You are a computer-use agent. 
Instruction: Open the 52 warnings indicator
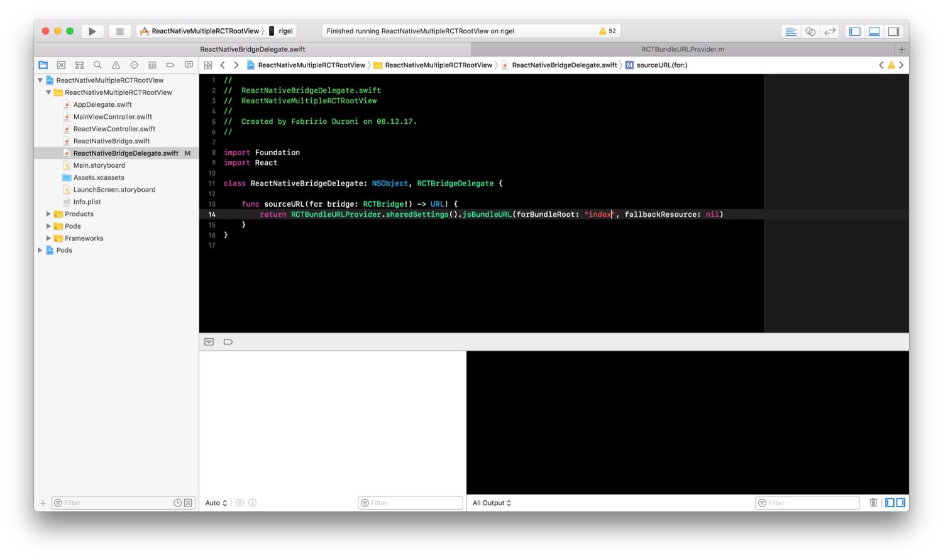click(x=607, y=31)
